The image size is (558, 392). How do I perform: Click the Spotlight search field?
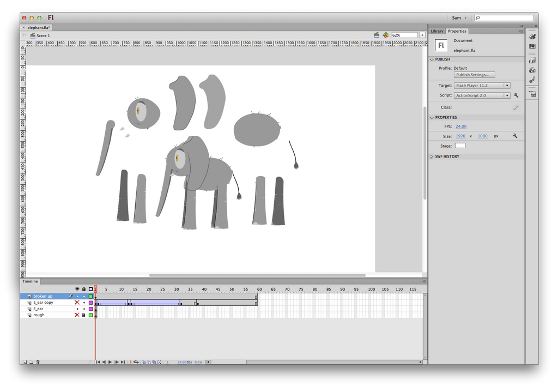point(504,18)
